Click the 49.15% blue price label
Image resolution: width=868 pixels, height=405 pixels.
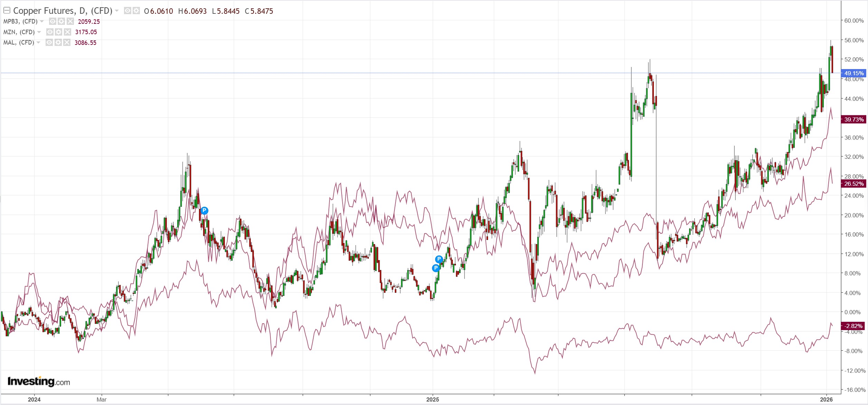pos(853,73)
